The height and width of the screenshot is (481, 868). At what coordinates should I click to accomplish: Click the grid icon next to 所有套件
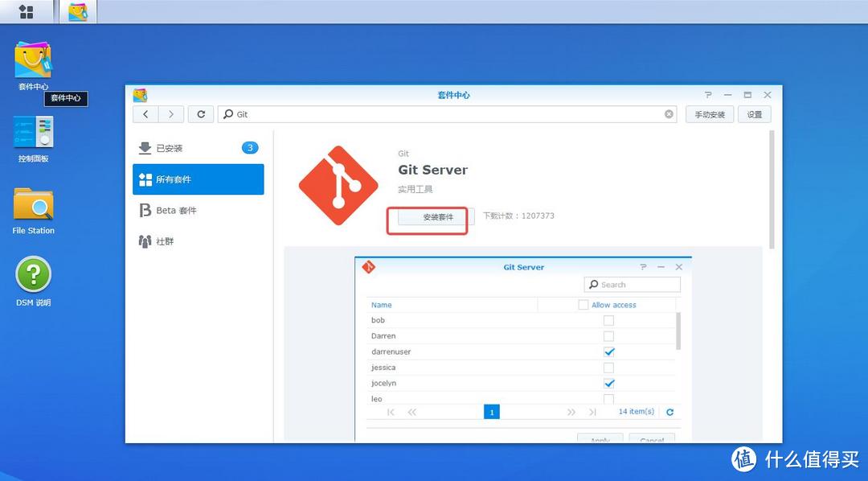tap(145, 179)
